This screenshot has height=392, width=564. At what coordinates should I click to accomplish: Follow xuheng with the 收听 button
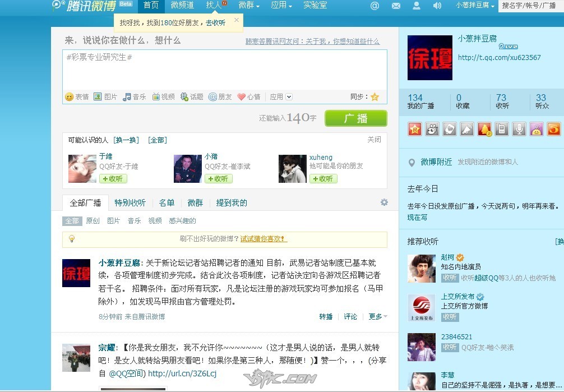coord(323,178)
